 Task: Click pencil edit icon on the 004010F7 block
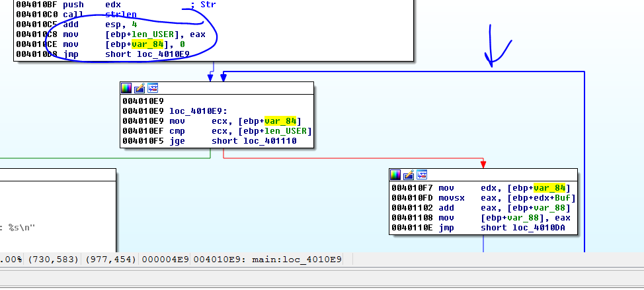pyautogui.click(x=409, y=175)
